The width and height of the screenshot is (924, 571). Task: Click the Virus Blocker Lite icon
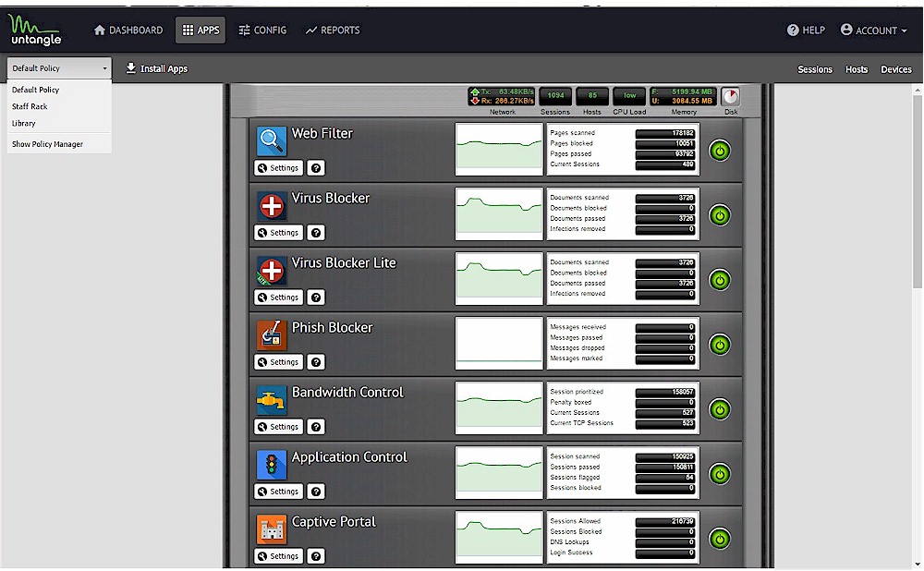(x=272, y=271)
